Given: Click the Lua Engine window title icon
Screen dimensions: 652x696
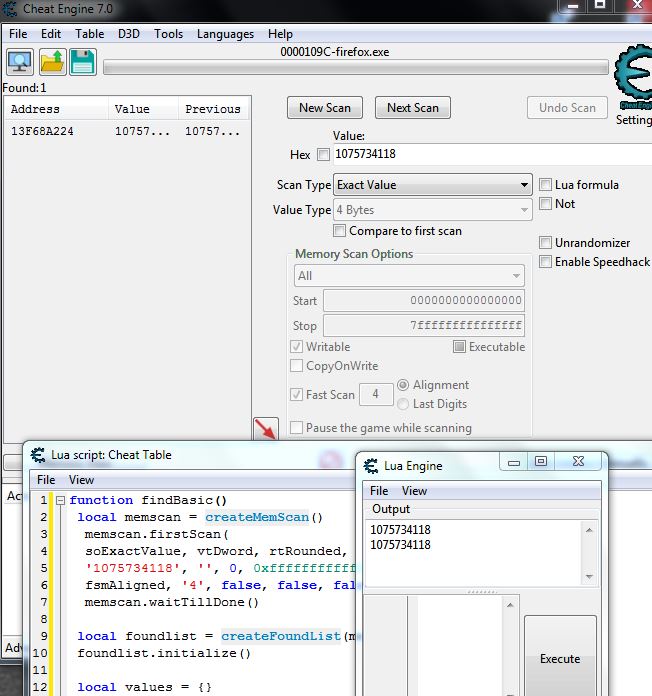Looking at the screenshot, I should coord(371,465).
